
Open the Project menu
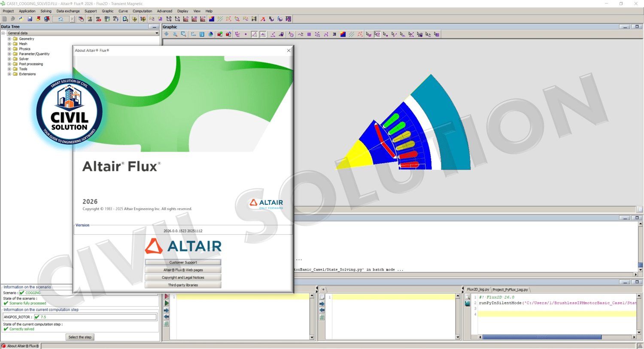click(x=8, y=11)
